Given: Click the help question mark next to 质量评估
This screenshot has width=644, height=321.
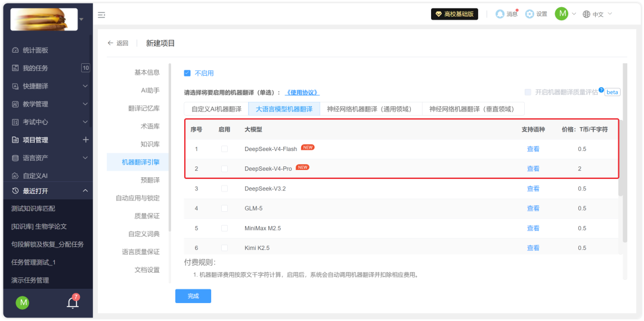Looking at the screenshot, I should [601, 89].
